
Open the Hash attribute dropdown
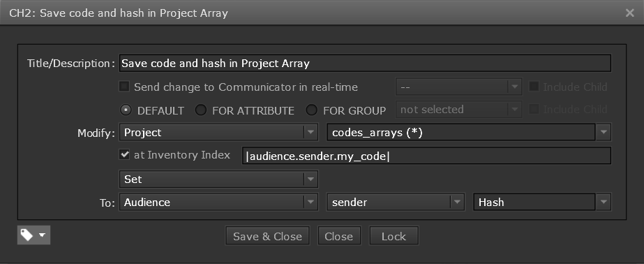542,203
